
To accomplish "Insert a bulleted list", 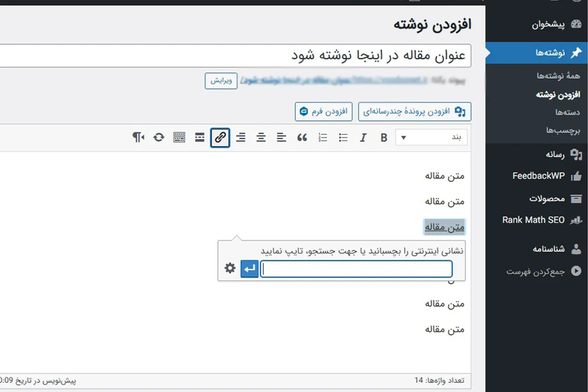I will coord(343,138).
